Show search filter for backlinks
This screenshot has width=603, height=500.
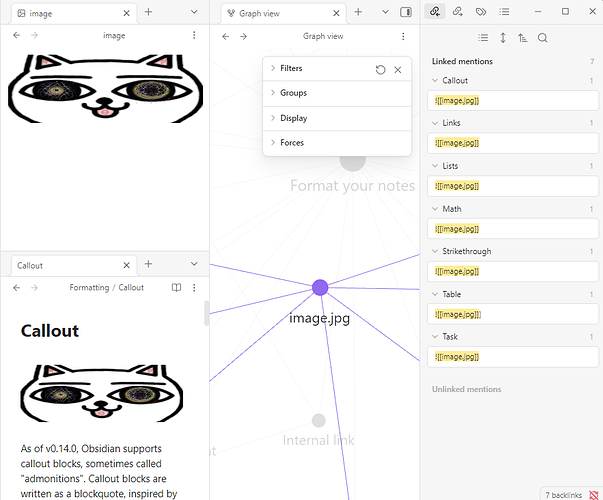(x=543, y=38)
